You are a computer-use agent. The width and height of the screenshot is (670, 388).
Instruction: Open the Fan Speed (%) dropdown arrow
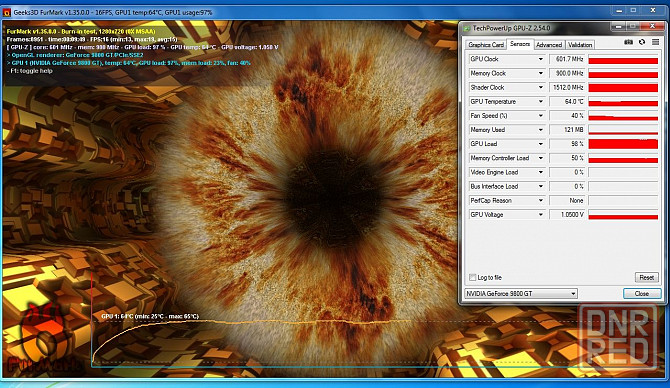click(x=541, y=116)
